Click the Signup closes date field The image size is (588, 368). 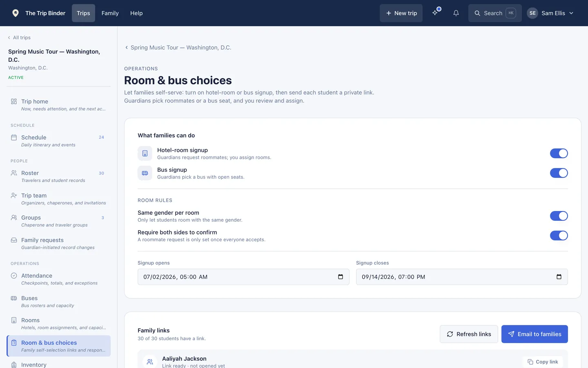(462, 277)
